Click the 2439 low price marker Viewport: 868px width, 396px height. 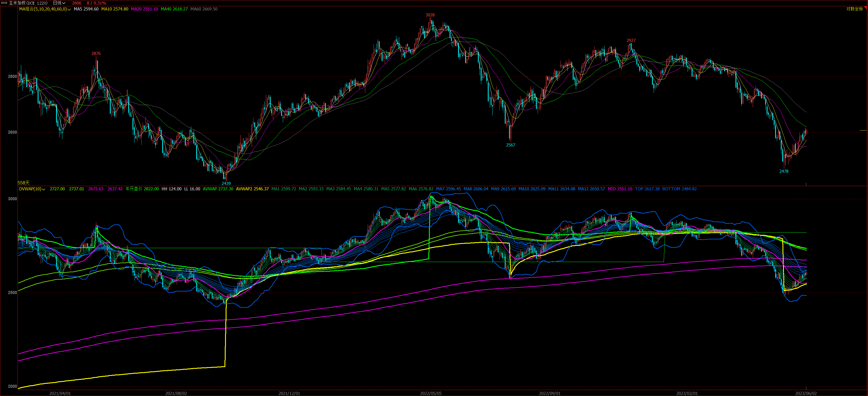click(226, 183)
